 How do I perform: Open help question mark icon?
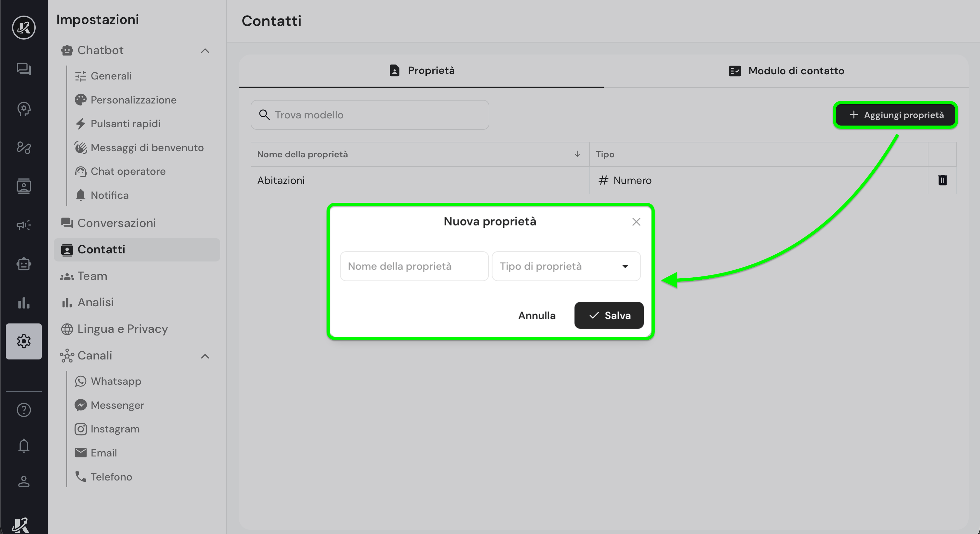pos(24,410)
